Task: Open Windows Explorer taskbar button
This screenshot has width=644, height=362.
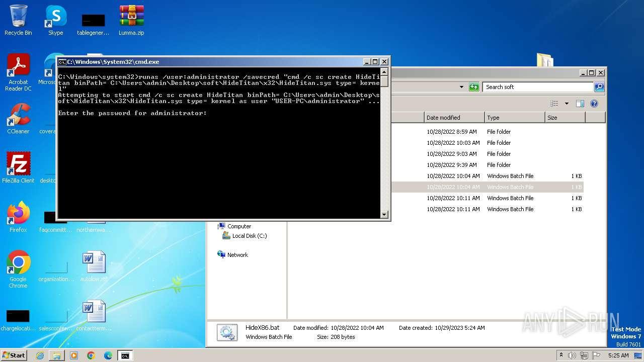Action: 57,355
